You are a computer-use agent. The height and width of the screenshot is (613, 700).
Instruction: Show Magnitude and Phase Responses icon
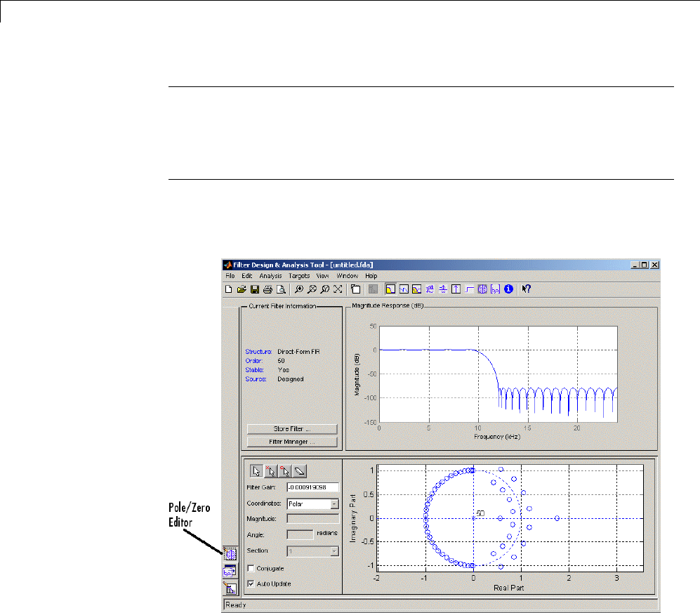click(x=416, y=289)
